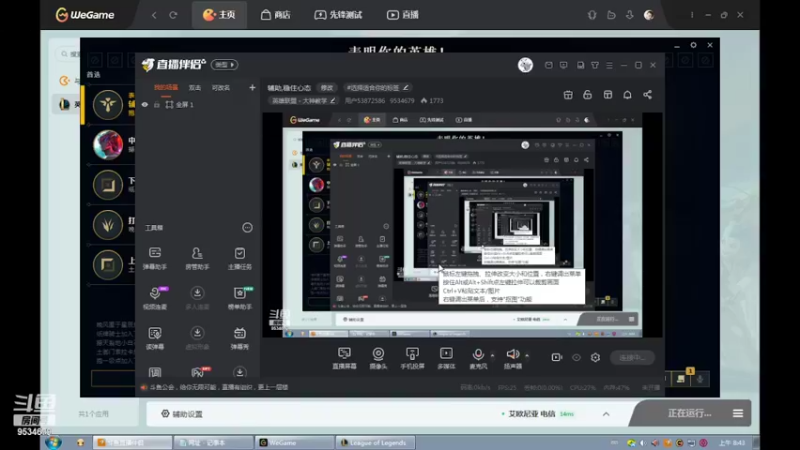Open 弹幕助手 tool
The image size is (800, 450).
[x=155, y=258]
